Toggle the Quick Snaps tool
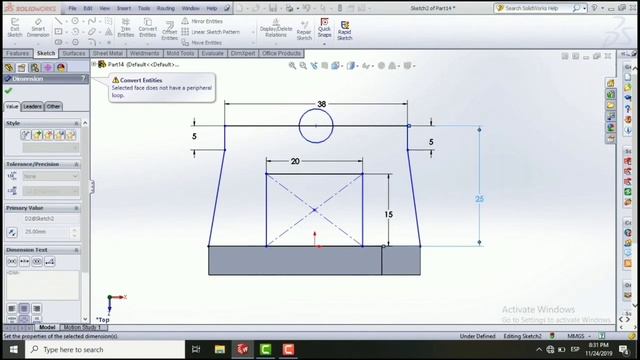Image resolution: width=640 pixels, height=360 pixels. (324, 28)
